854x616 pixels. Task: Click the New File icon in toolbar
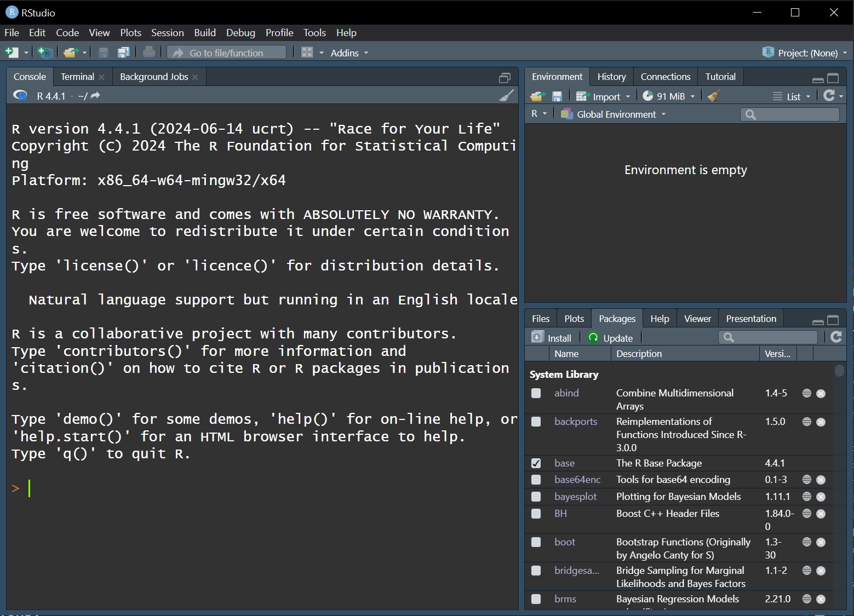[x=12, y=53]
